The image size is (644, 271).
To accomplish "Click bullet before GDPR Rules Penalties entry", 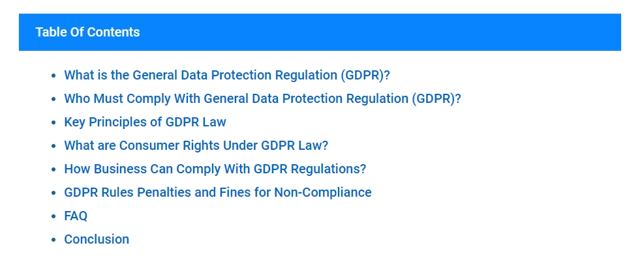I will [x=54, y=193].
